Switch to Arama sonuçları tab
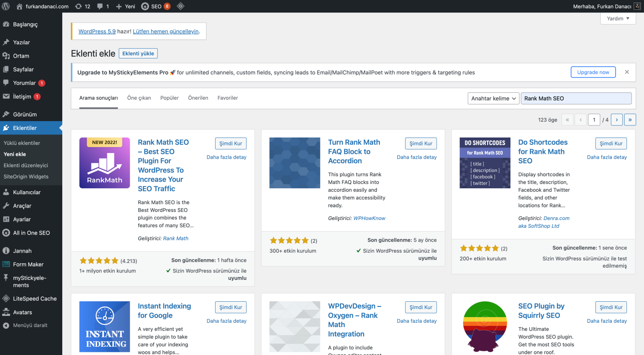The height and width of the screenshot is (355, 644). coord(98,98)
